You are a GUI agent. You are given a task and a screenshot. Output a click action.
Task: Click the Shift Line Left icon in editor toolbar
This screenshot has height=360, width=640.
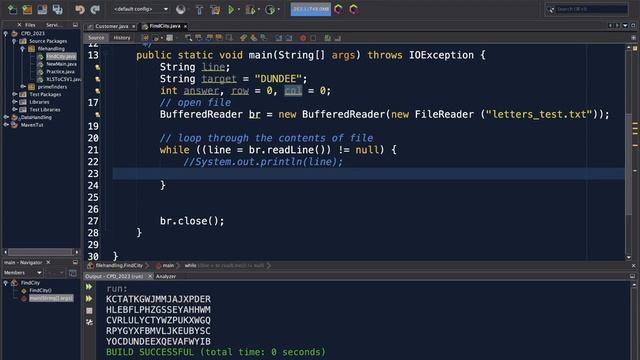click(278, 38)
